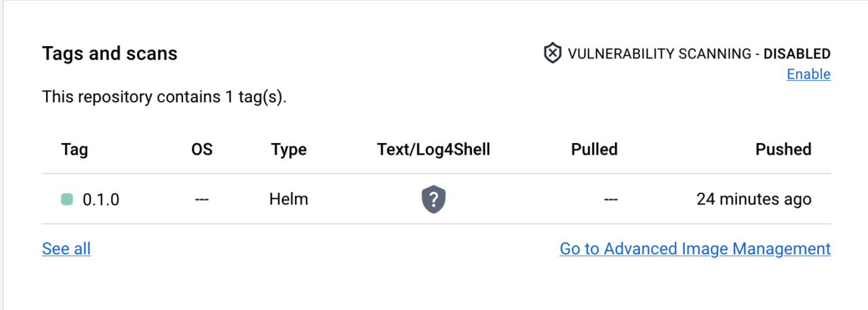
Task: Select the 0.1.0 tag name
Action: coord(101,199)
